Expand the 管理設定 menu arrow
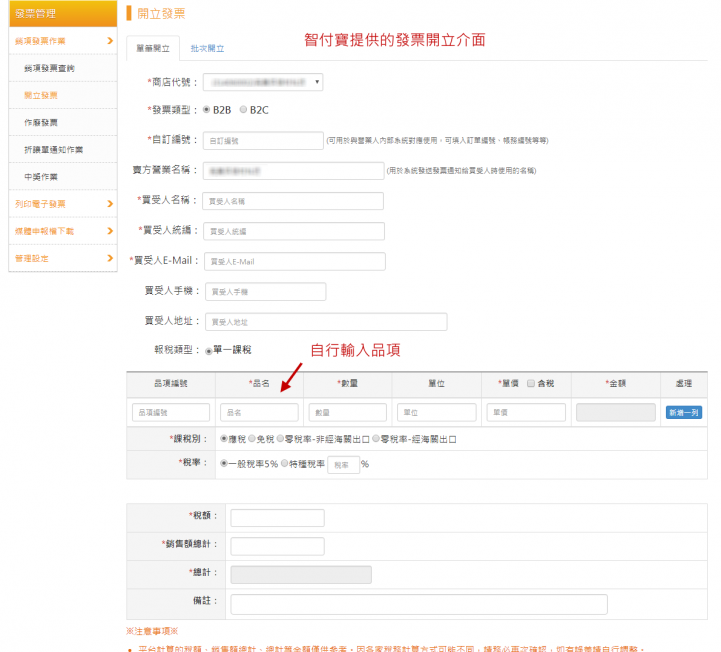Image resolution: width=721 pixels, height=652 pixels. (x=110, y=258)
